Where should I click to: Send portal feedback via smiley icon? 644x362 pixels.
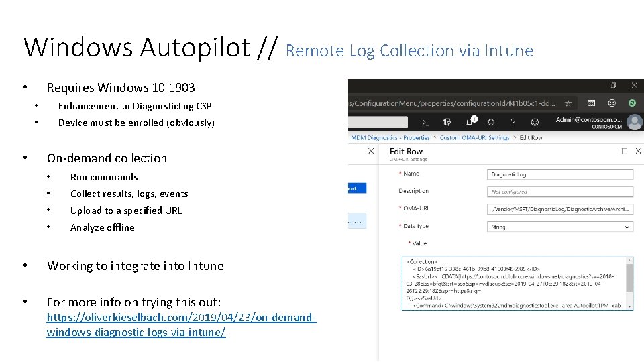[x=535, y=122]
